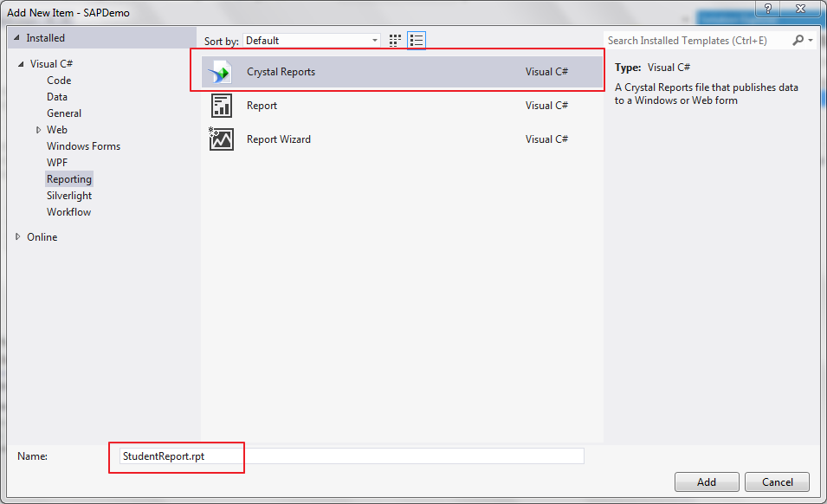Focus the Name field with StudentReport.rpt
827x504 pixels.
[352, 456]
